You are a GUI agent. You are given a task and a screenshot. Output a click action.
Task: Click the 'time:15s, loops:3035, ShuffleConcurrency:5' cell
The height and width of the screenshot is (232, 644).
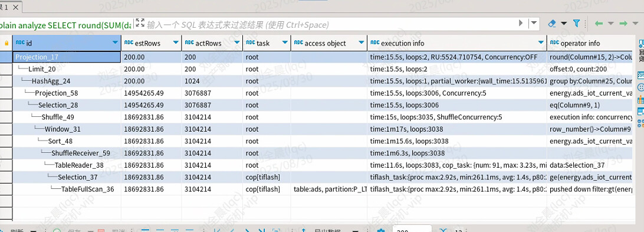(x=457, y=117)
